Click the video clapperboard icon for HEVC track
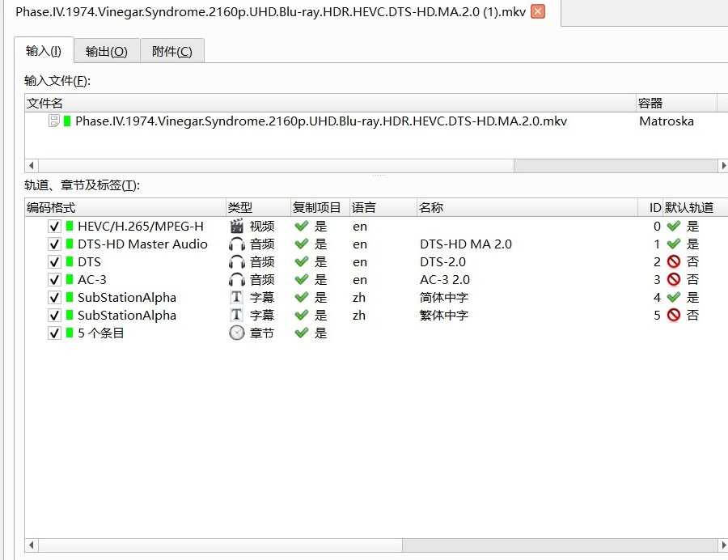The height and width of the screenshot is (560, 728). 237,226
